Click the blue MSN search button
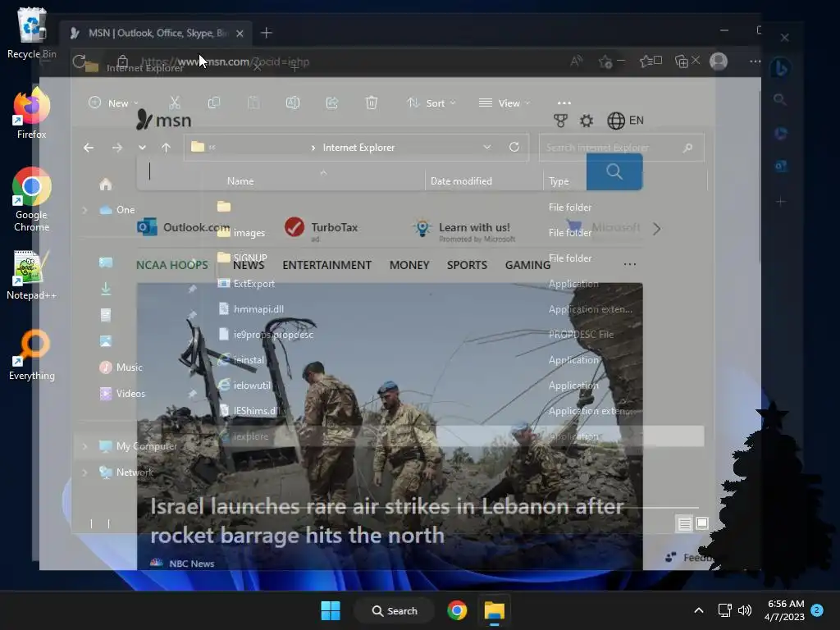The width and height of the screenshot is (840, 630). coord(614,172)
